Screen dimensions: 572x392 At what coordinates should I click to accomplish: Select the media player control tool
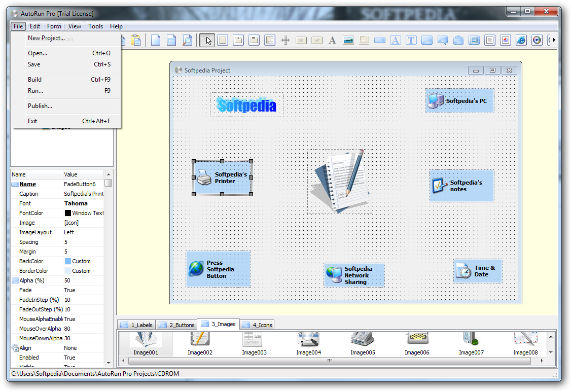pos(537,40)
